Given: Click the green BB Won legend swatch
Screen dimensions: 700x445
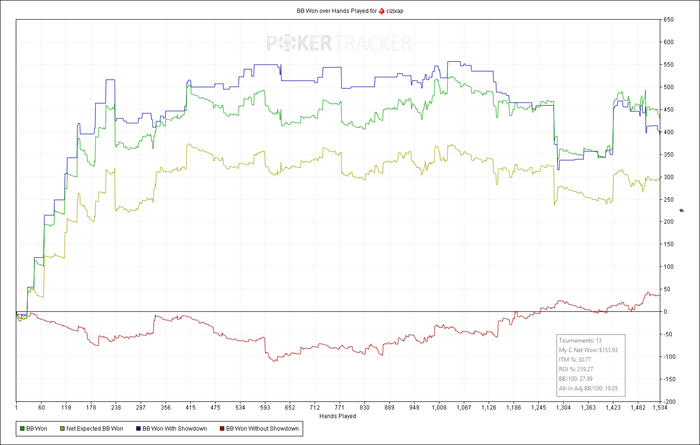Looking at the screenshot, I should 22,428.
